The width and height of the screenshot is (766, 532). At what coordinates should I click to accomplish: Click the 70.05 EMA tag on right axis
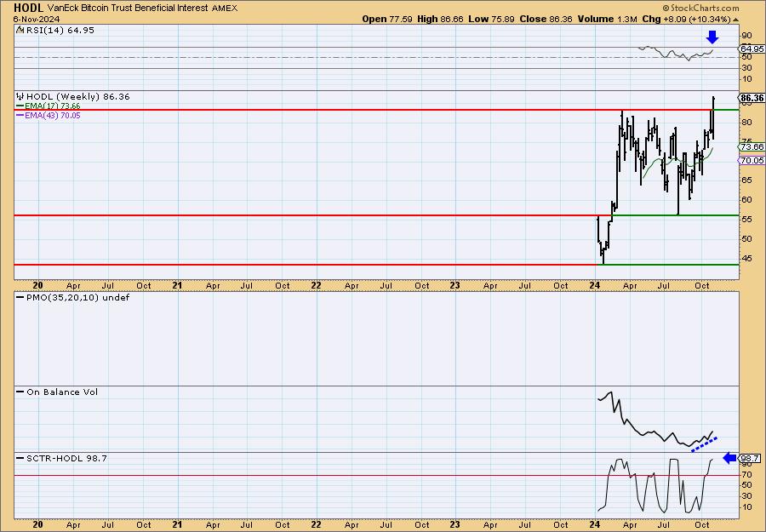click(x=752, y=160)
